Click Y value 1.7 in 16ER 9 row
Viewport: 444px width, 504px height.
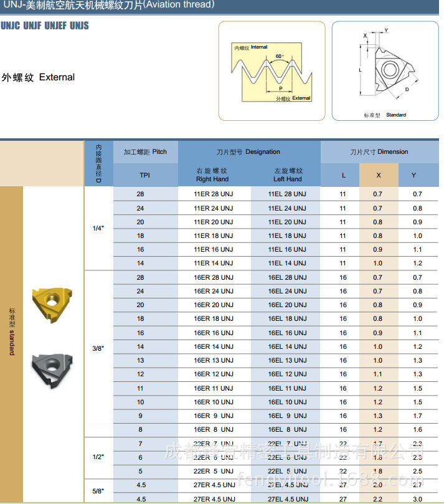coord(418,416)
